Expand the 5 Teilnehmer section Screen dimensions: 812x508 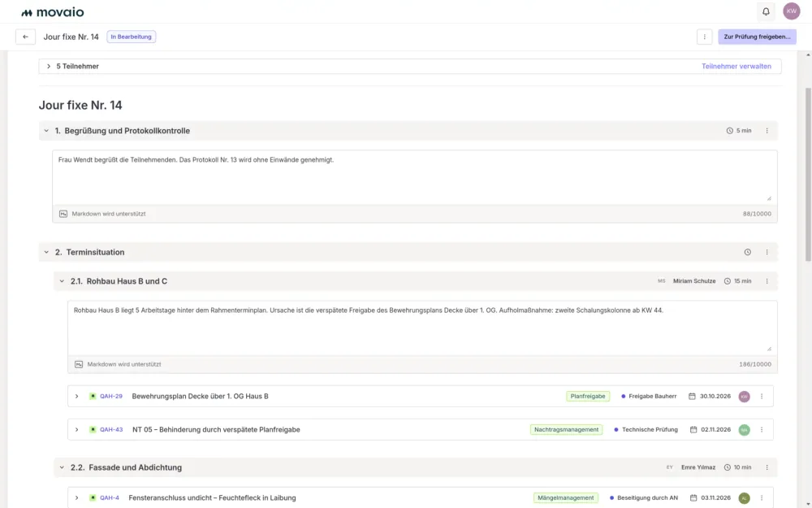pyautogui.click(x=49, y=67)
